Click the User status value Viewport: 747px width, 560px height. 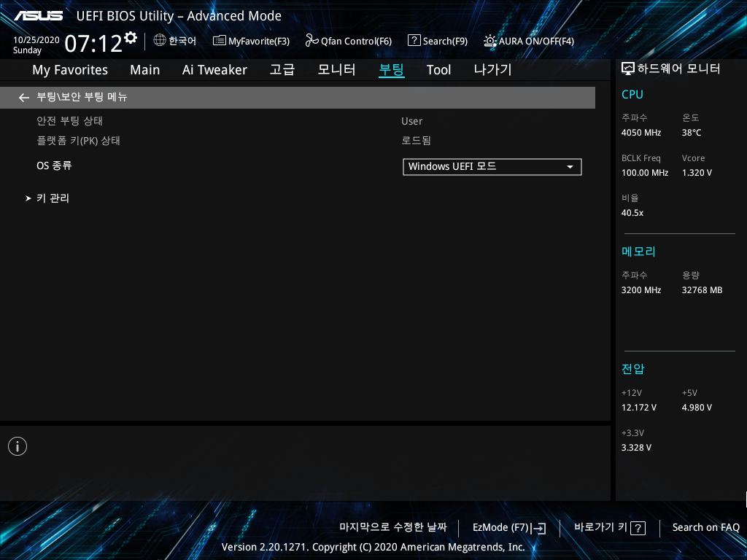point(411,122)
